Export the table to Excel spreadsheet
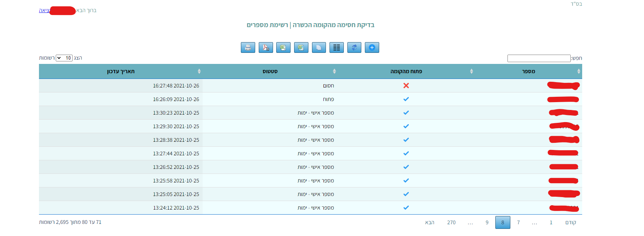 [301, 47]
